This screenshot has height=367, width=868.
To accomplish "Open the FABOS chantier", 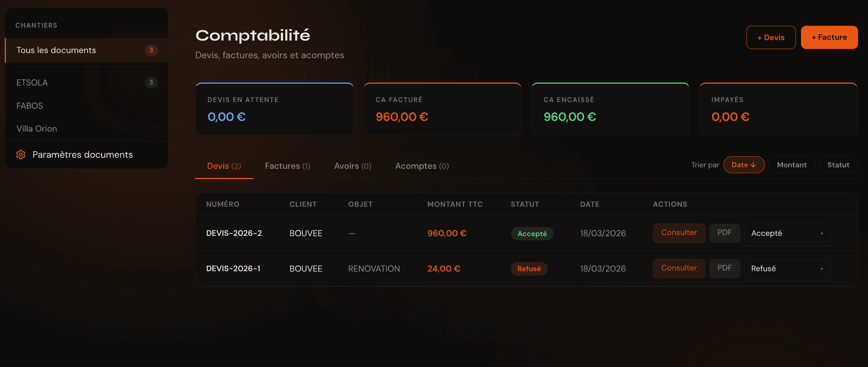I will tap(30, 106).
